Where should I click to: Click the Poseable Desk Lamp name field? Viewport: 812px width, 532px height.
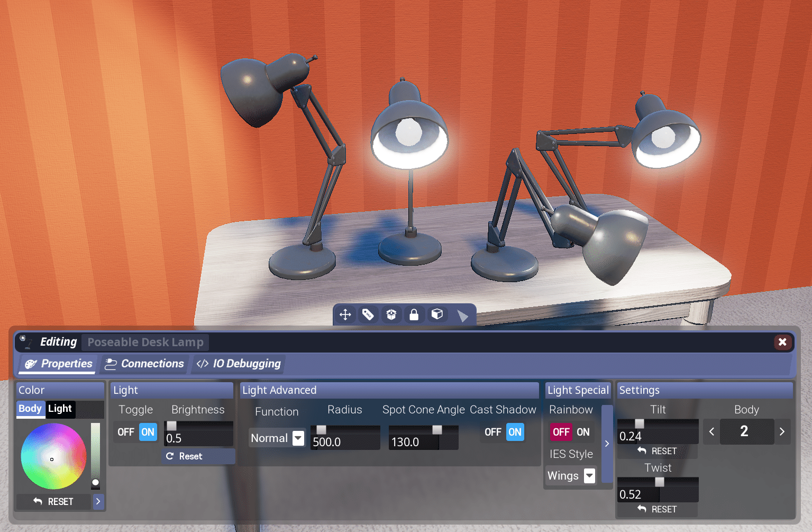point(145,342)
